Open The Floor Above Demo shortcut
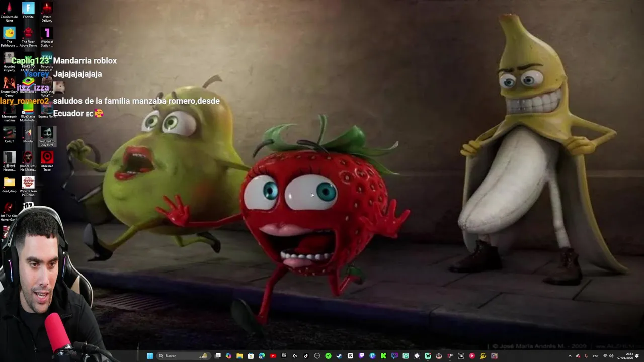This screenshot has width=644, height=362. (28, 37)
